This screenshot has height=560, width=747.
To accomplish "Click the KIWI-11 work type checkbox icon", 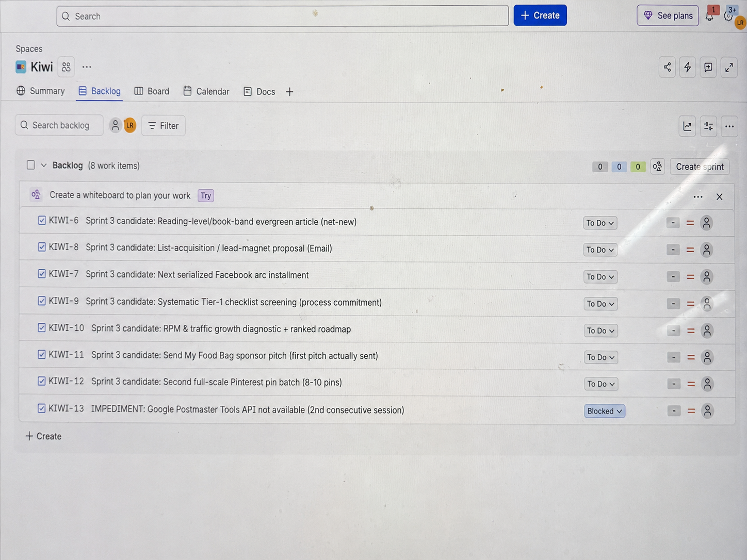I will point(42,354).
